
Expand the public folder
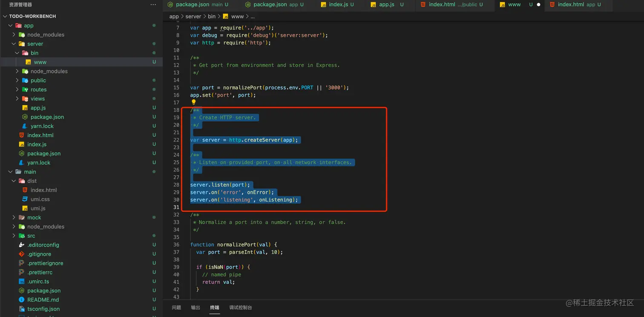17,81
